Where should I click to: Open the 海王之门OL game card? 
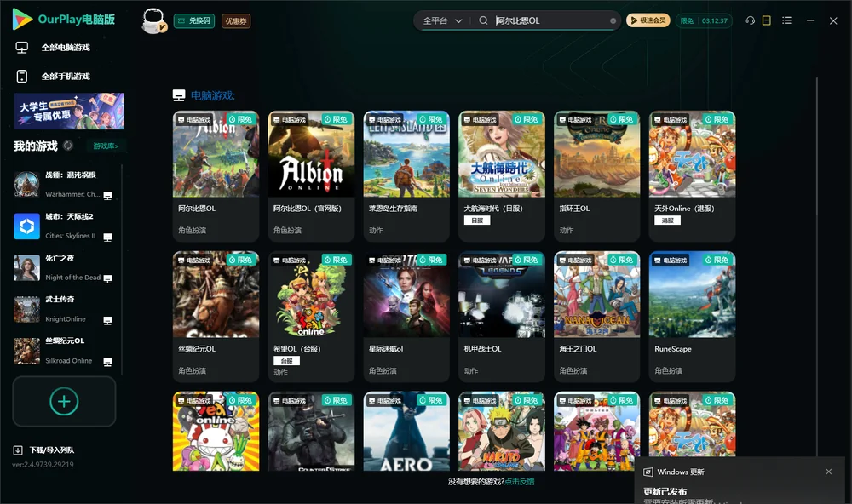click(x=596, y=317)
